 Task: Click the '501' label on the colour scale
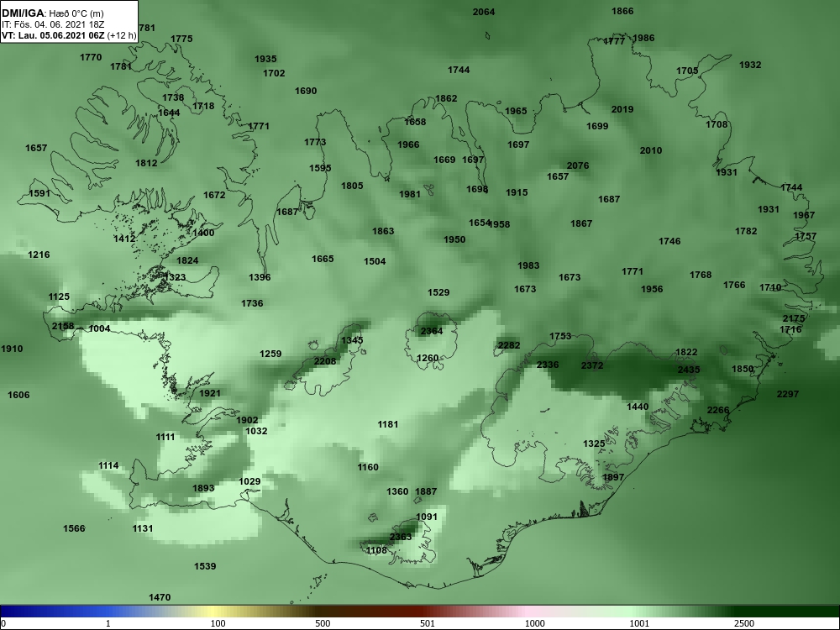click(x=428, y=623)
